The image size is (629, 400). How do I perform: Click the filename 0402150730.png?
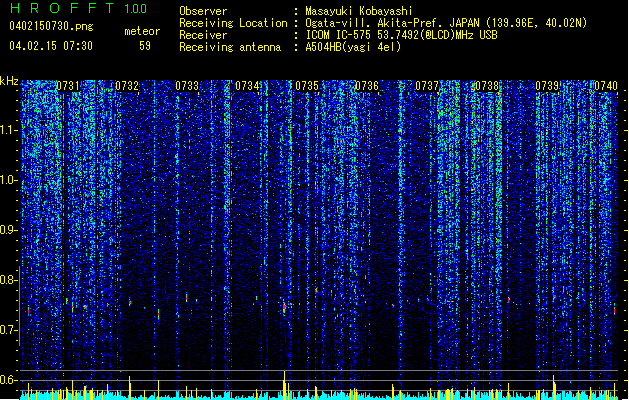tap(51, 26)
